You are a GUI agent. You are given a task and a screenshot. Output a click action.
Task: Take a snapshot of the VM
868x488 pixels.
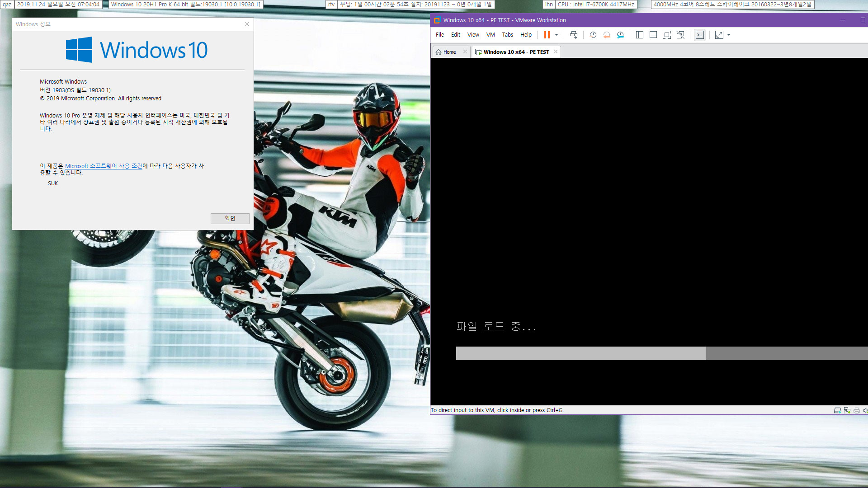[593, 35]
